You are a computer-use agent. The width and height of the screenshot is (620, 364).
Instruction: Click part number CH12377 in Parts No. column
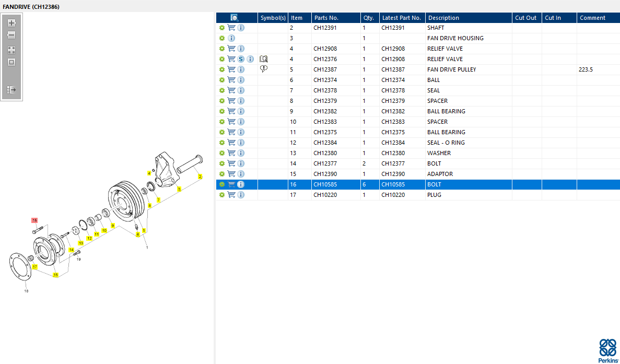(x=325, y=163)
